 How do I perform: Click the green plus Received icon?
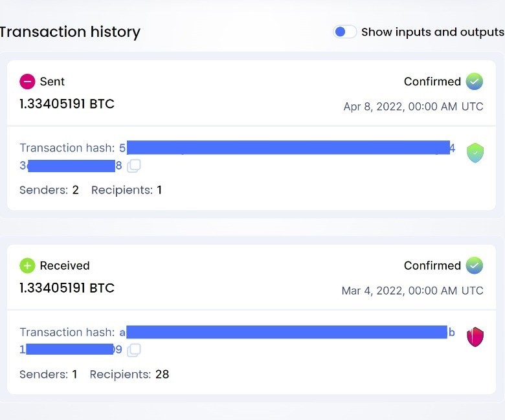(27, 265)
